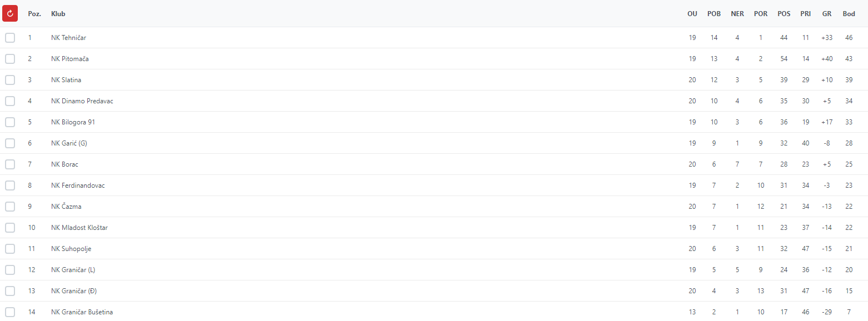Toggle checkbox beside NK Dinamo Predavac

click(x=10, y=101)
